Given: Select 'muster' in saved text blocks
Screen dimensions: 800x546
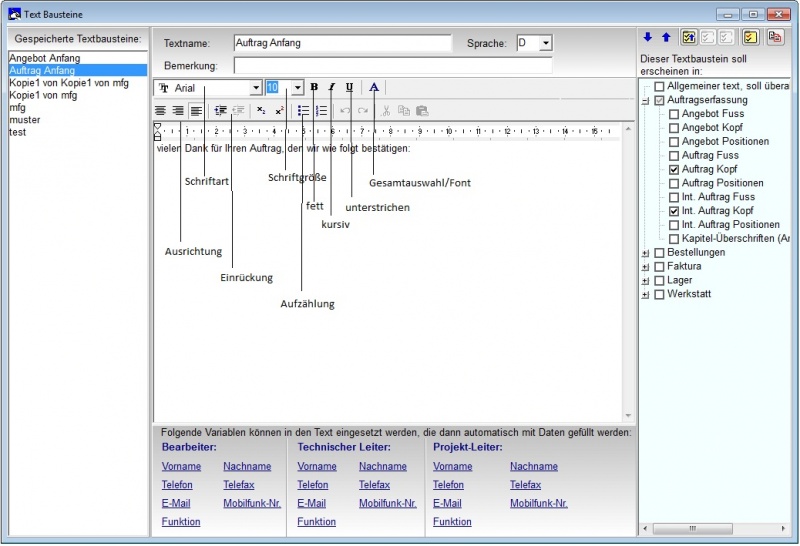Looking at the screenshot, I should point(24,120).
